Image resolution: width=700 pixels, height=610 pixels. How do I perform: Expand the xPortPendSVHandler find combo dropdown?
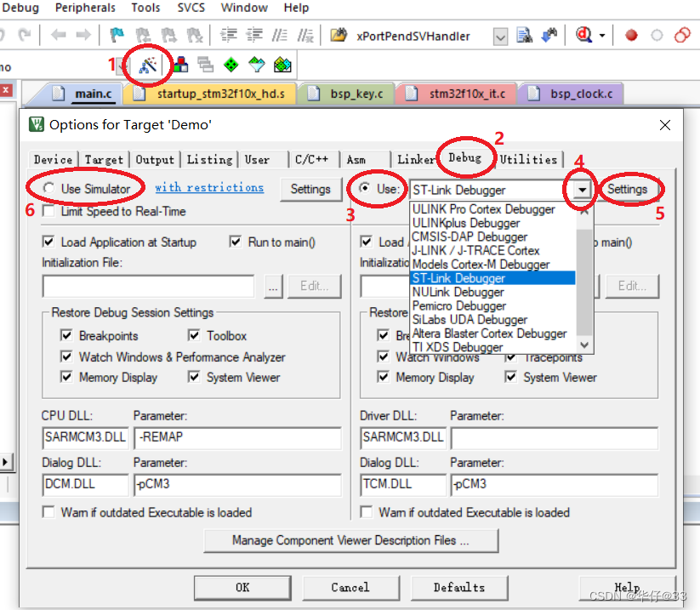tap(500, 37)
